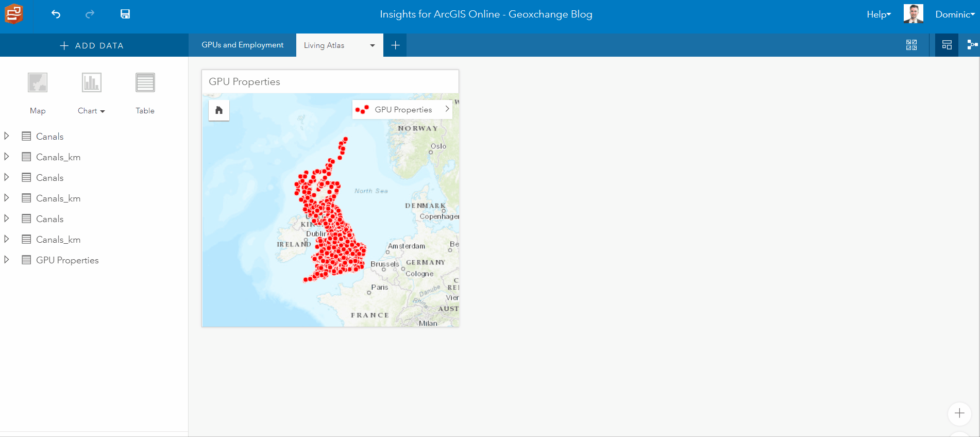Switch to analysis view icon

click(972, 45)
